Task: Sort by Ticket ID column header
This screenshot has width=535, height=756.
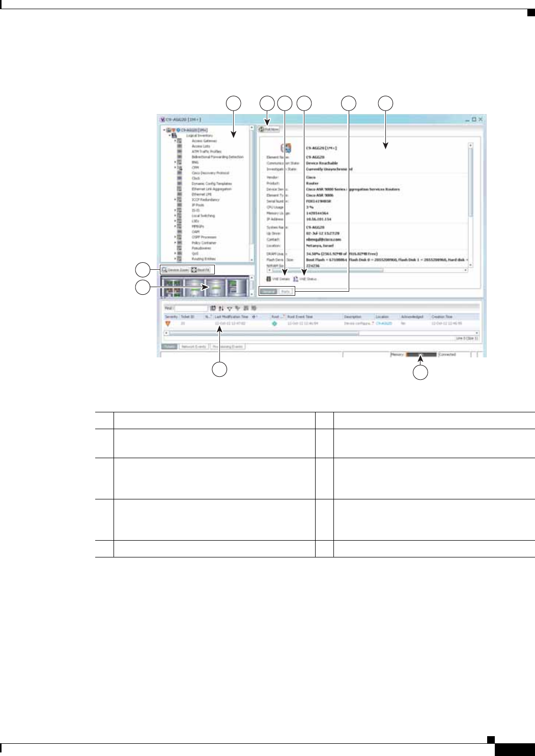Action: point(191,317)
